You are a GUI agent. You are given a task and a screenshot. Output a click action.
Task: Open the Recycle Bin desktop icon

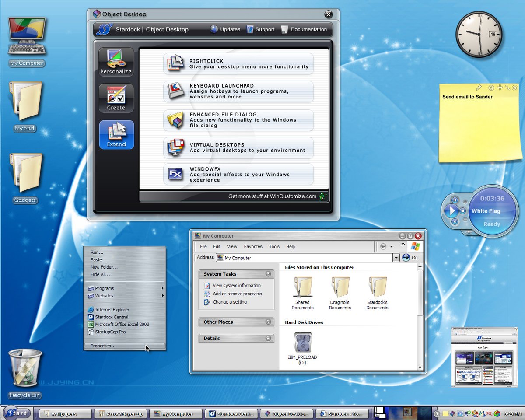25,374
